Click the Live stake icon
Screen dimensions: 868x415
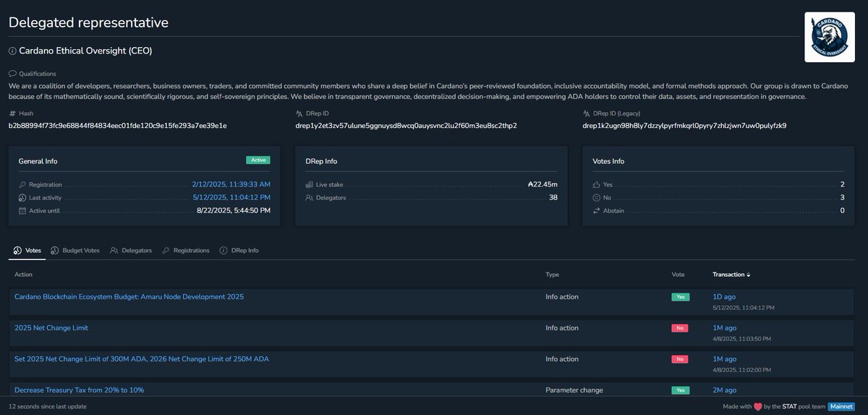[x=310, y=185]
